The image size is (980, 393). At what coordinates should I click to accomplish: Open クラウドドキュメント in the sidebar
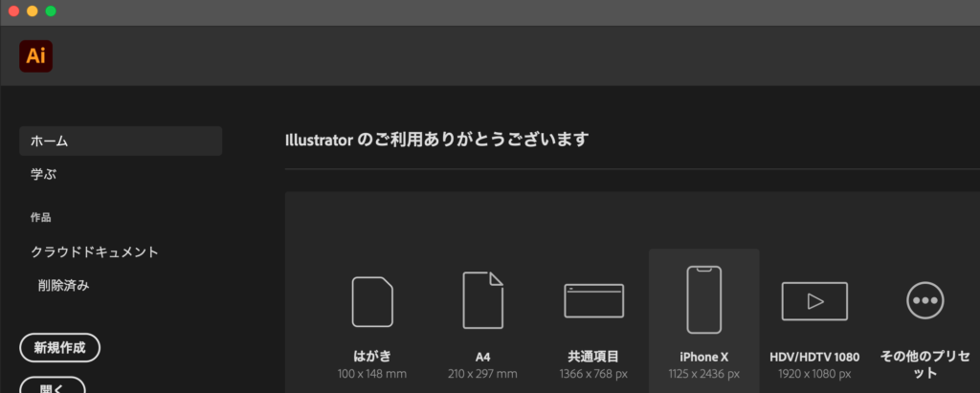coord(95,252)
